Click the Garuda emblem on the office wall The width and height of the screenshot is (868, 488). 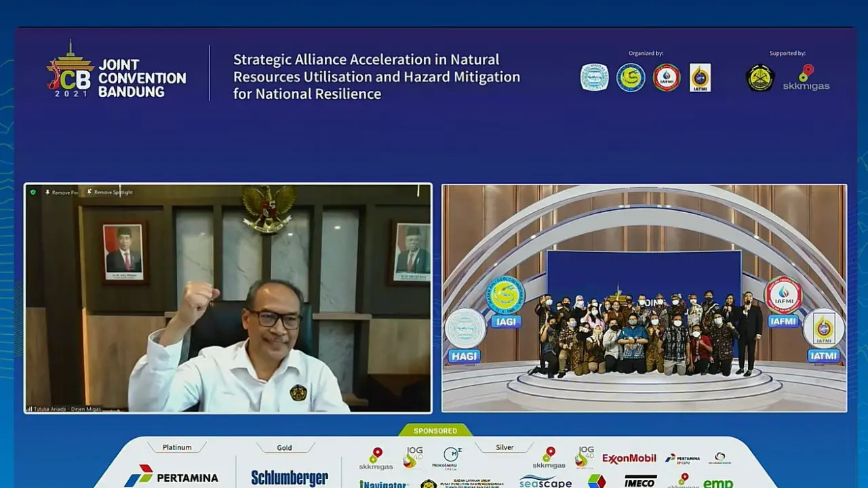coord(269,208)
